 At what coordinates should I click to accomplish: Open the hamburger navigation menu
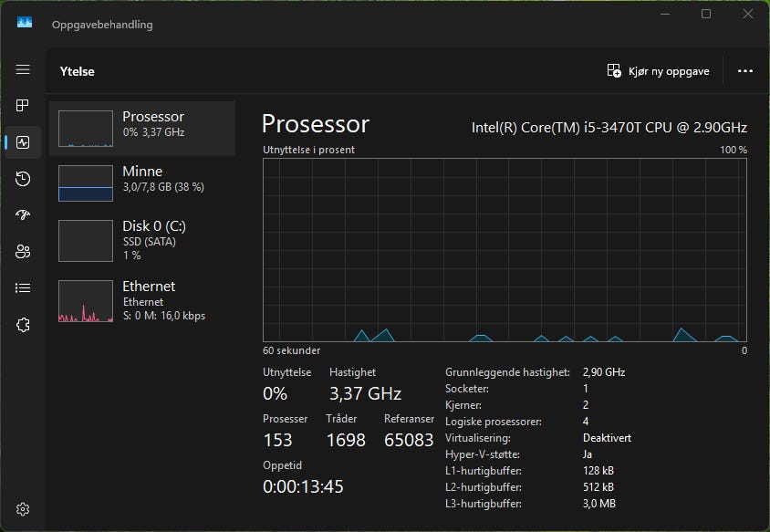[23, 70]
